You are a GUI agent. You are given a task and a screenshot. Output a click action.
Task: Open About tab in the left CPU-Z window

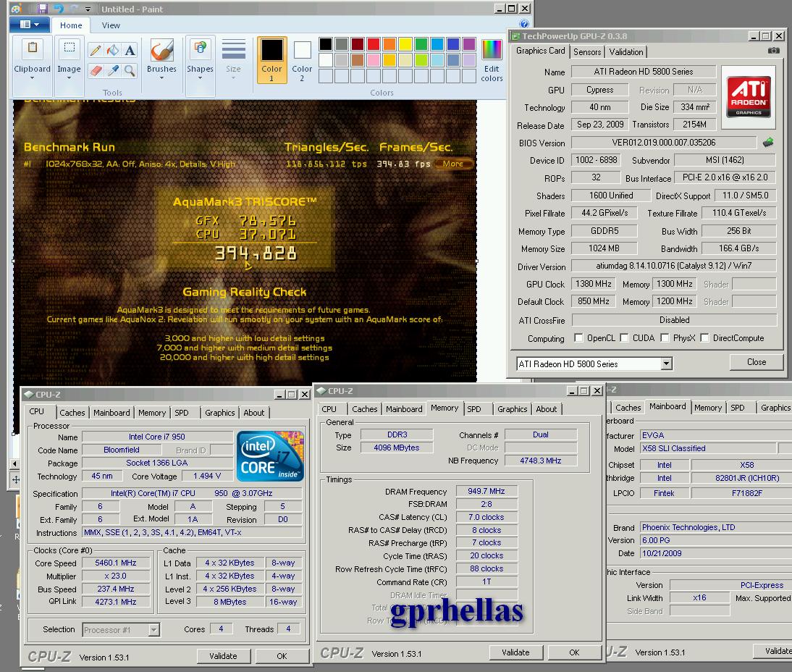tap(253, 413)
